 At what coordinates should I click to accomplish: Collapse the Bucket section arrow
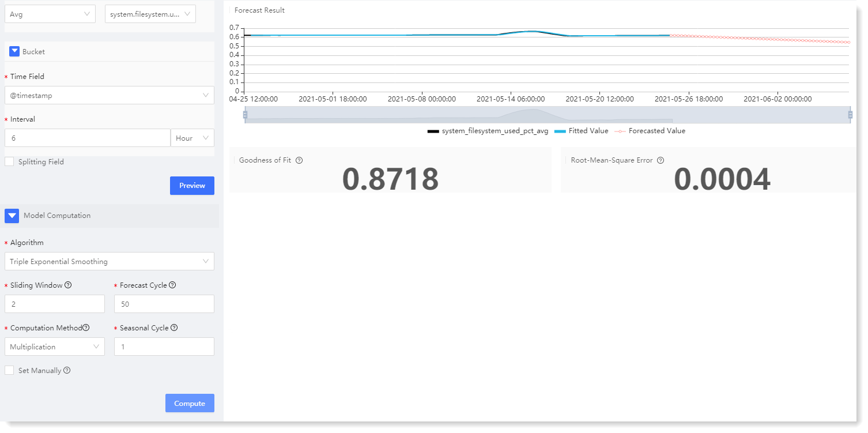14,51
